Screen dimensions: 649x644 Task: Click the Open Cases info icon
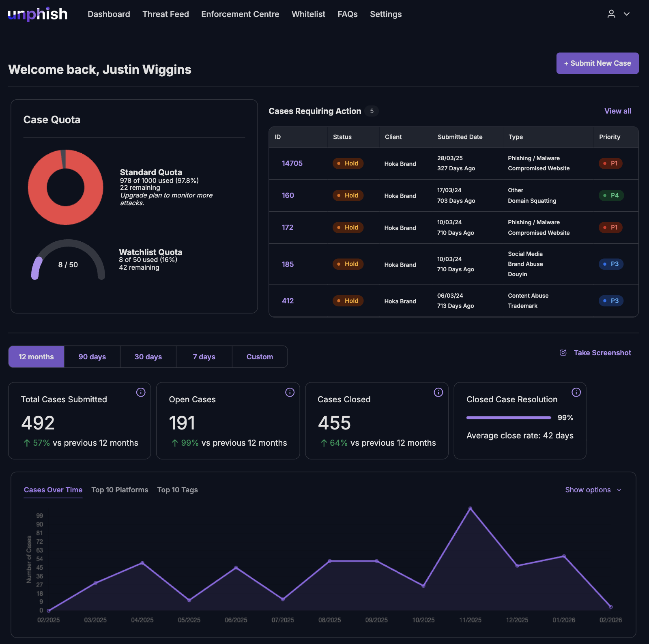pyautogui.click(x=290, y=392)
